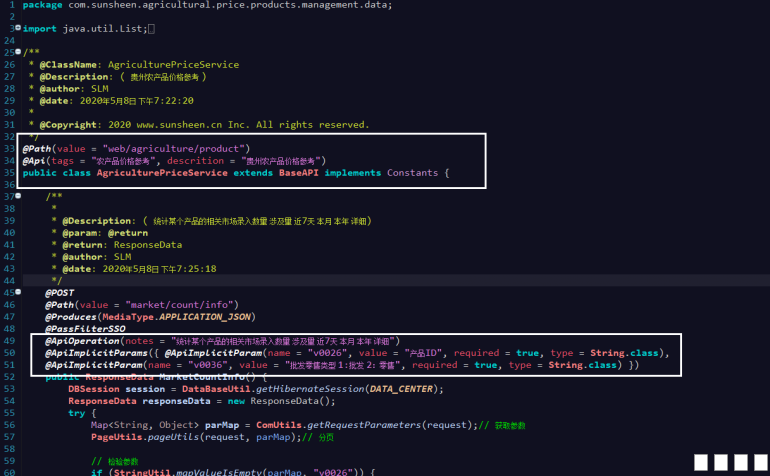Click line number 35 in the gutter
The image size is (770, 476).
[9, 173]
